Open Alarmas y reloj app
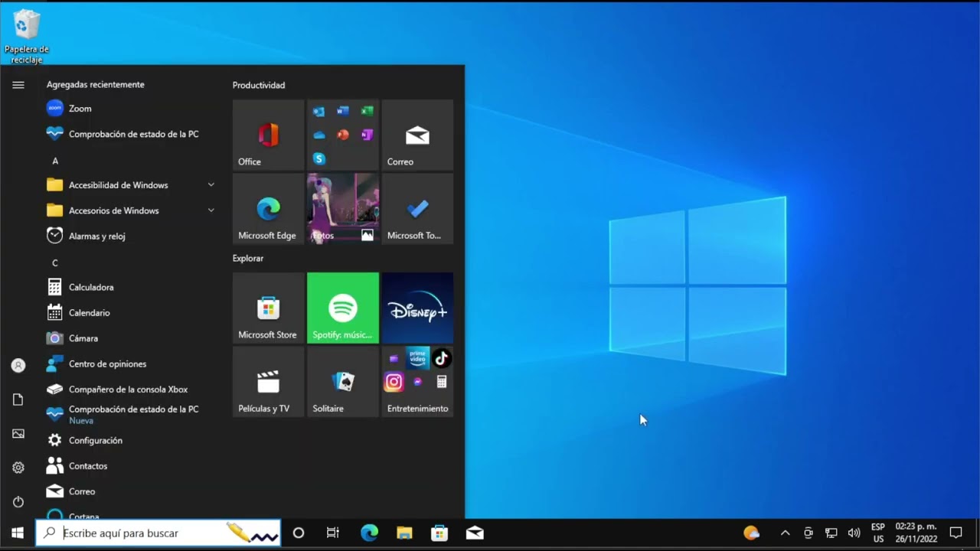 [x=130, y=236]
